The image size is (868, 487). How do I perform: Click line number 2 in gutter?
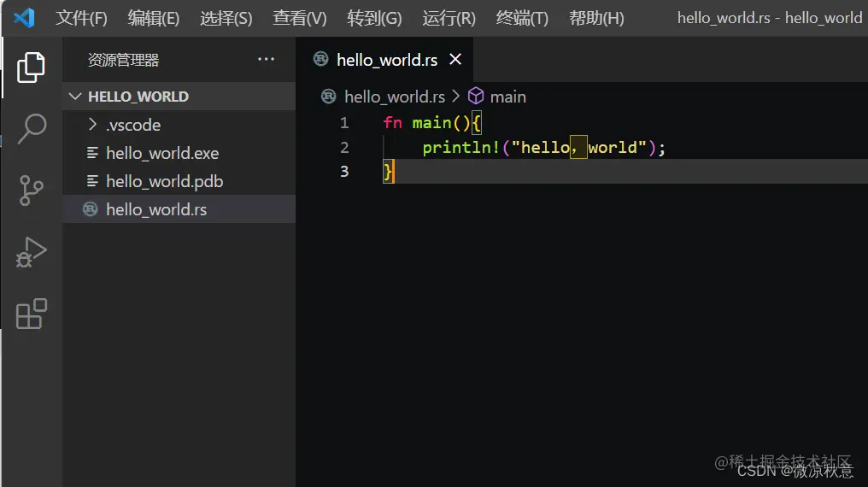click(344, 147)
